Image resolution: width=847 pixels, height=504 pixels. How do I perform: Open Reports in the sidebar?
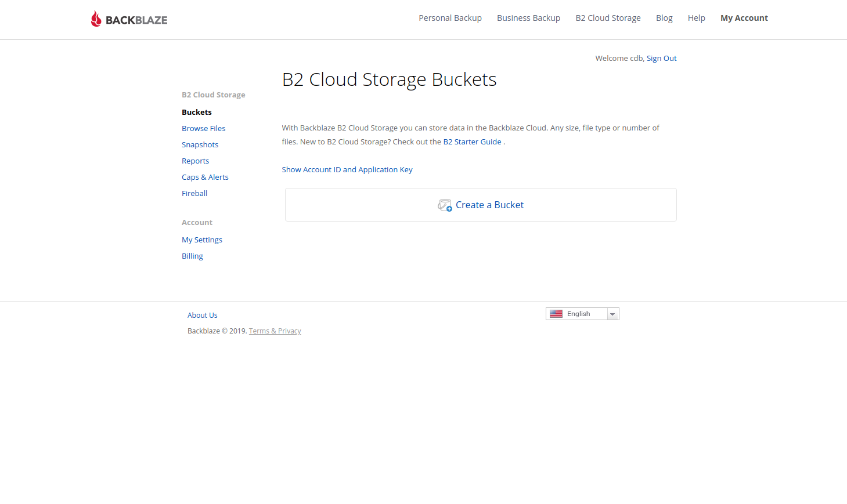click(195, 161)
